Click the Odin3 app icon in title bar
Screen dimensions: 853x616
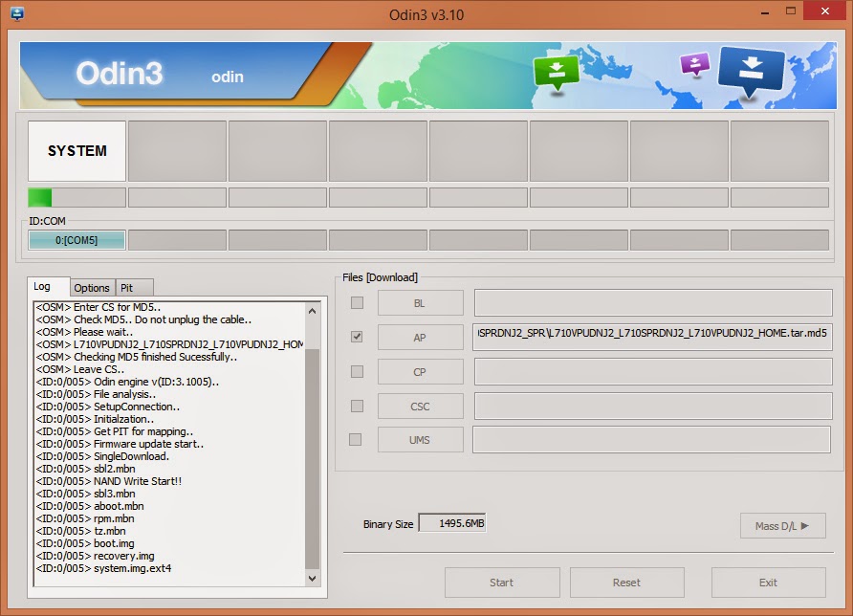pyautogui.click(x=17, y=14)
